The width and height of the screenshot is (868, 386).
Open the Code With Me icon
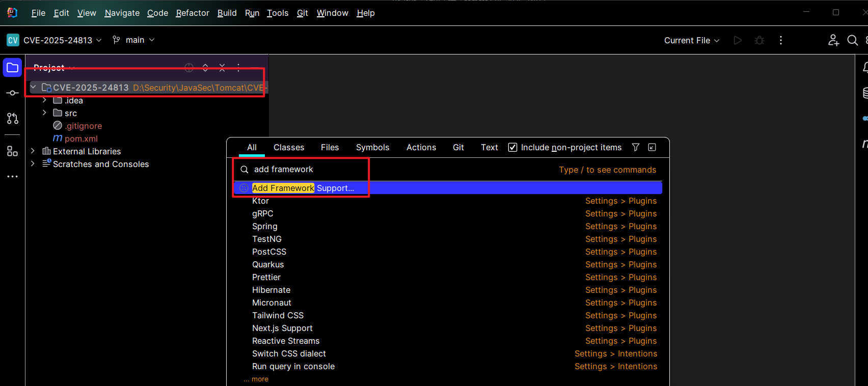(833, 40)
